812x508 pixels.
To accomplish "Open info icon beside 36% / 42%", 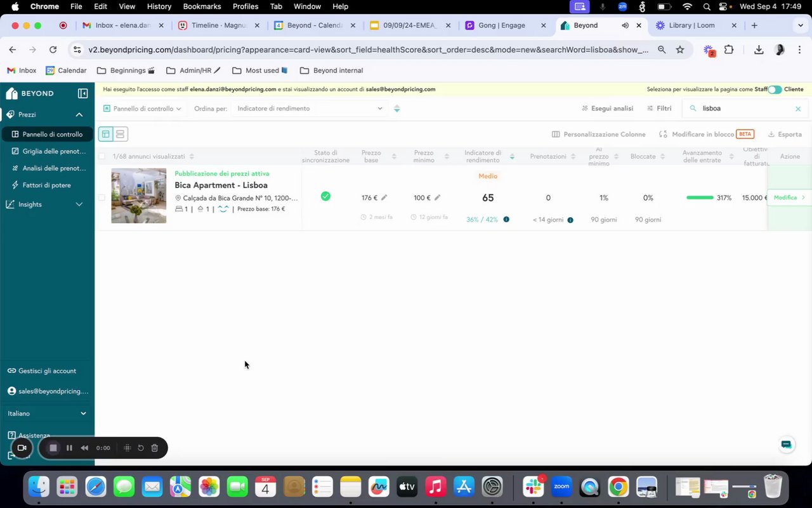I will coord(506,220).
